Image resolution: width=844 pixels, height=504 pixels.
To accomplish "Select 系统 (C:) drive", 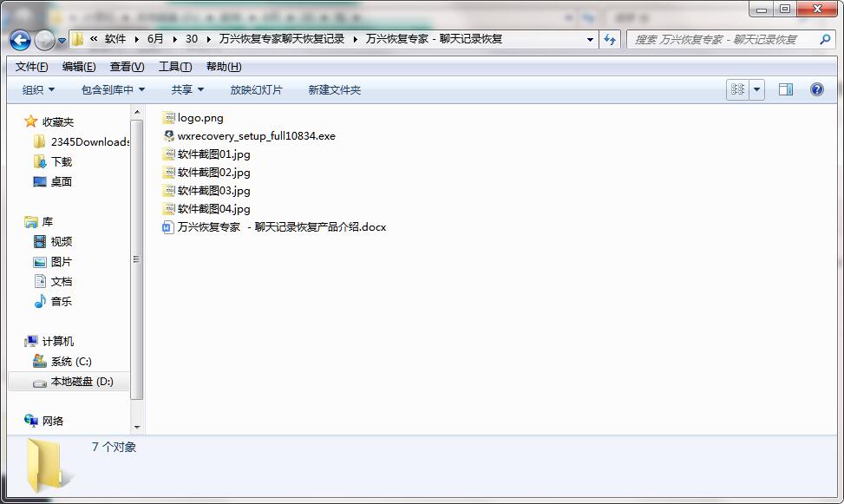I will (71, 362).
